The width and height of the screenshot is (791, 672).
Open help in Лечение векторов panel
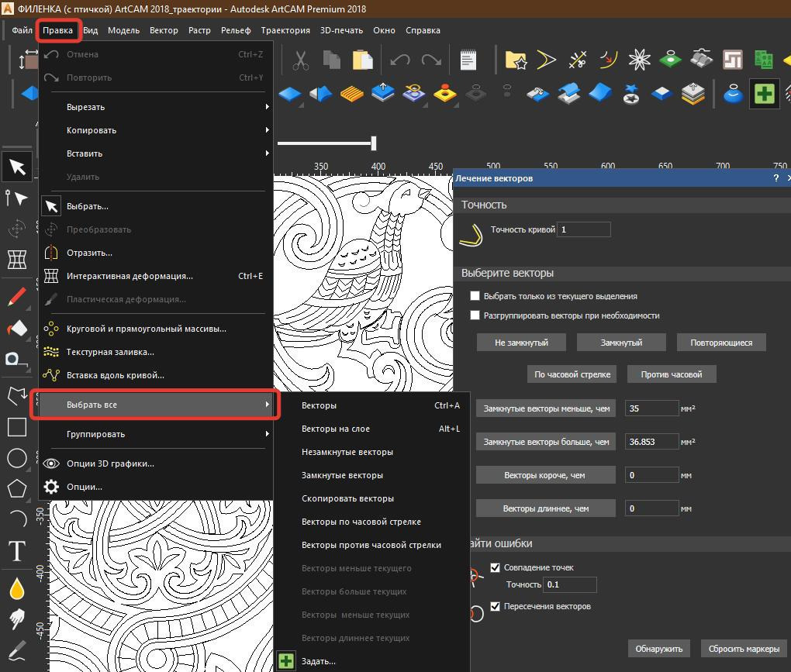point(775,178)
